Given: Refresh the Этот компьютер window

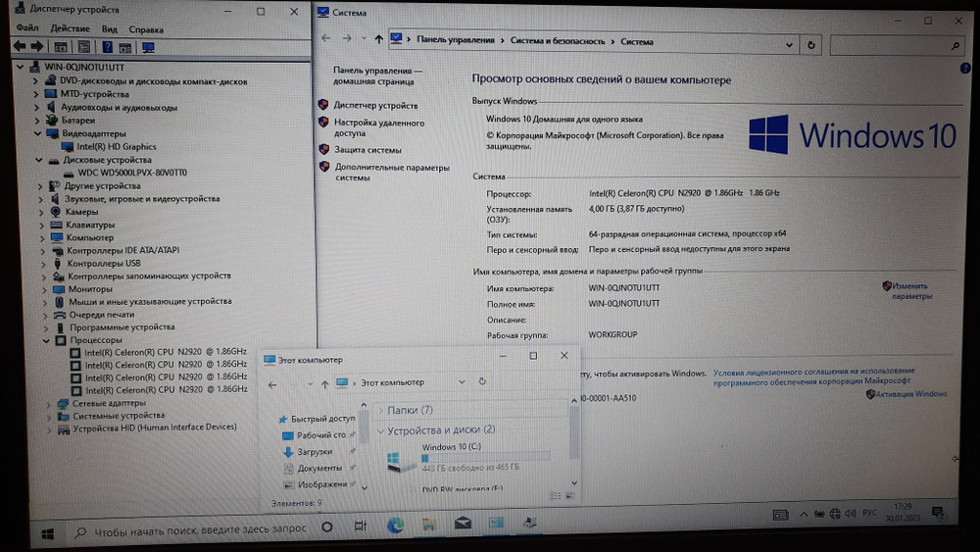Looking at the screenshot, I should click(482, 381).
